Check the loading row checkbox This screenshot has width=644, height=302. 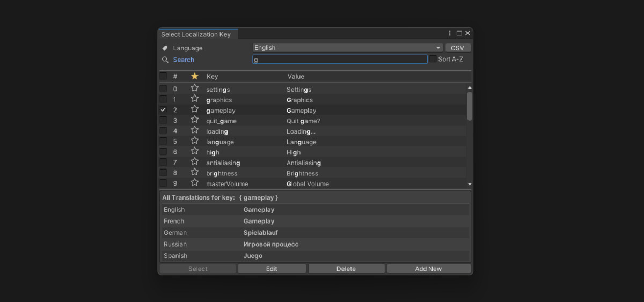click(x=163, y=131)
